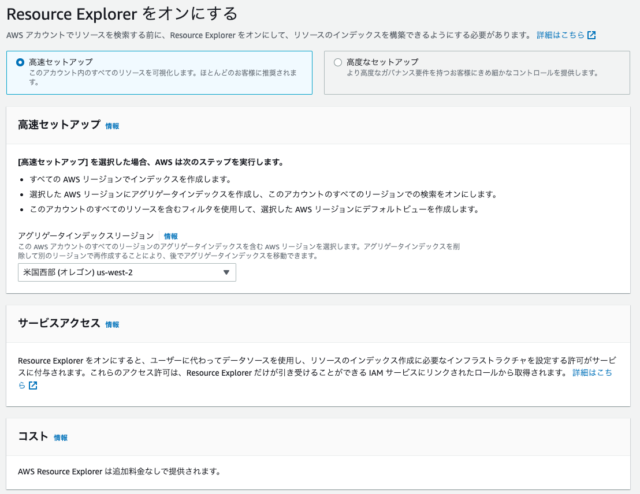The image size is (640, 494).
Task: Click text AWS Resource Explorer は追加料金なしで提供されます
Action: 119,471
